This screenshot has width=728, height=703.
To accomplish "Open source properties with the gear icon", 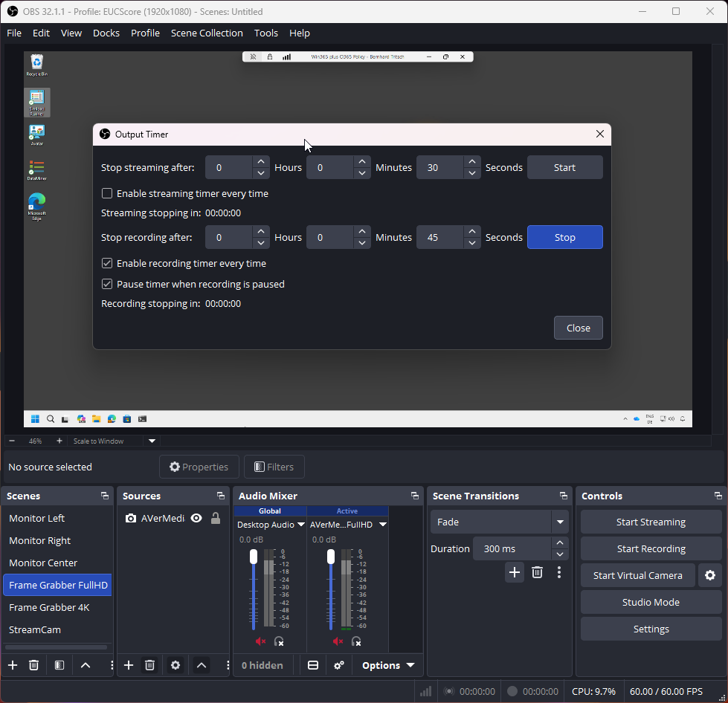I will point(175,665).
